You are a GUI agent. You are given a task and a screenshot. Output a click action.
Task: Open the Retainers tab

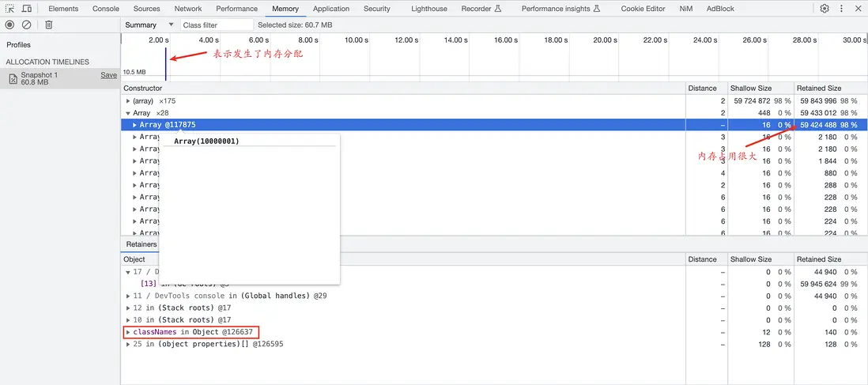pyautogui.click(x=142, y=244)
